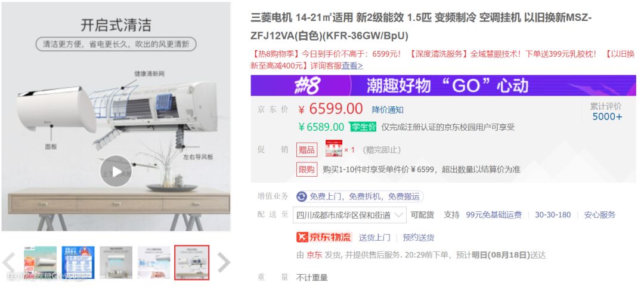Show previous product thumbnails with left arrow
This screenshot has height=289, width=644.
click(x=9, y=262)
